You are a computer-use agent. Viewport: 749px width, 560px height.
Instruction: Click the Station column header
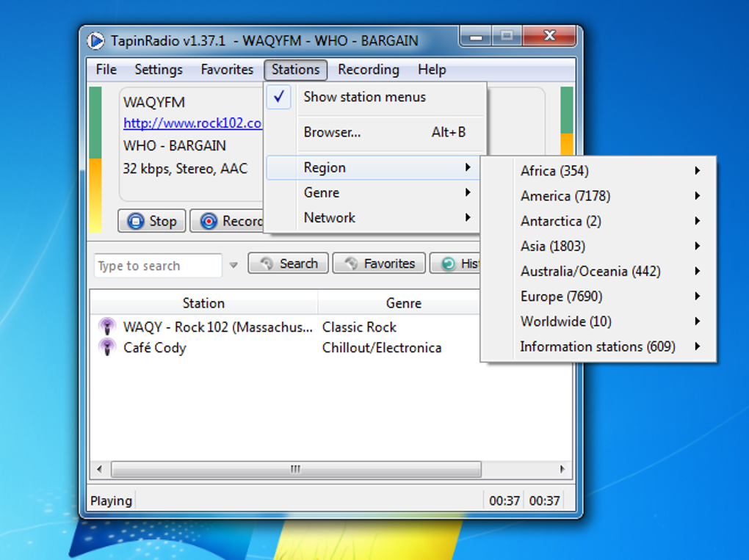(203, 303)
